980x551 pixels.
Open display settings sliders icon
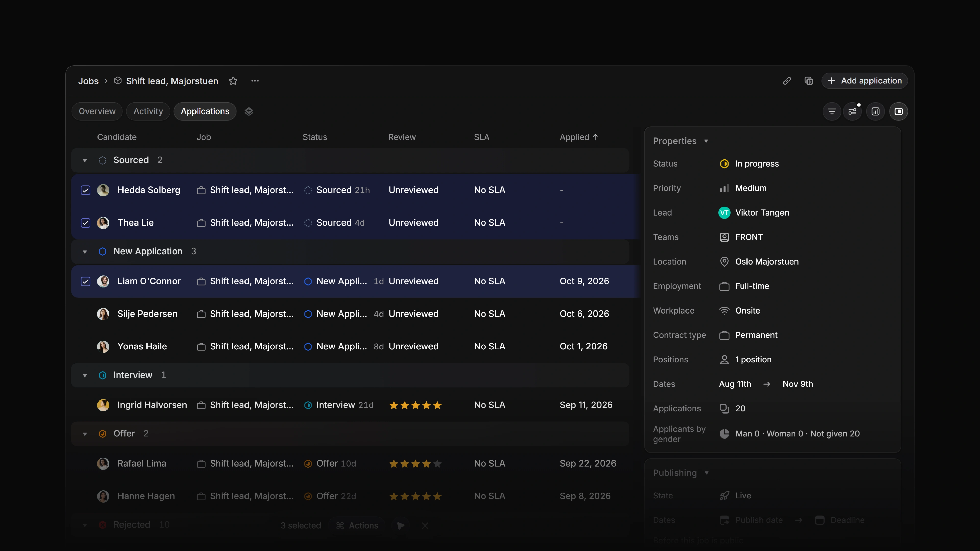(853, 111)
